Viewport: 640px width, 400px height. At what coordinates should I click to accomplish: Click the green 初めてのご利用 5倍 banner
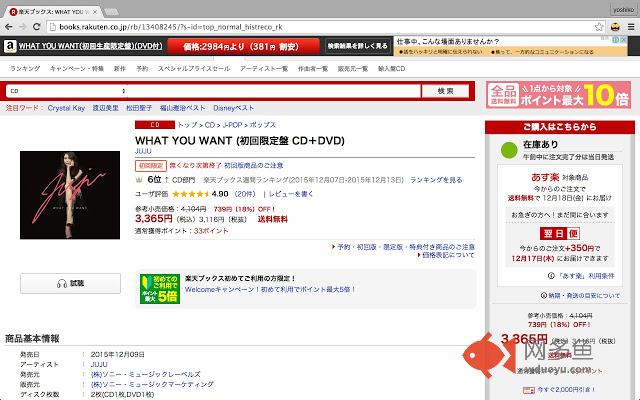(160, 289)
